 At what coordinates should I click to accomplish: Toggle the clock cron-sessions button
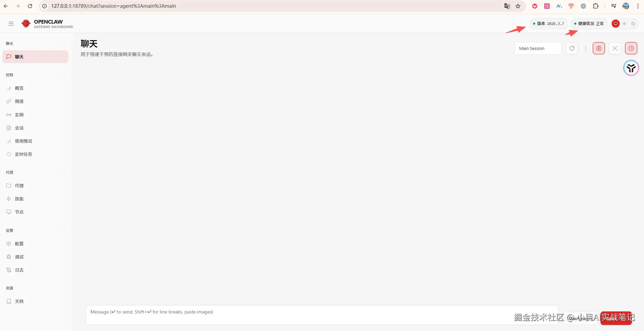pos(631,48)
